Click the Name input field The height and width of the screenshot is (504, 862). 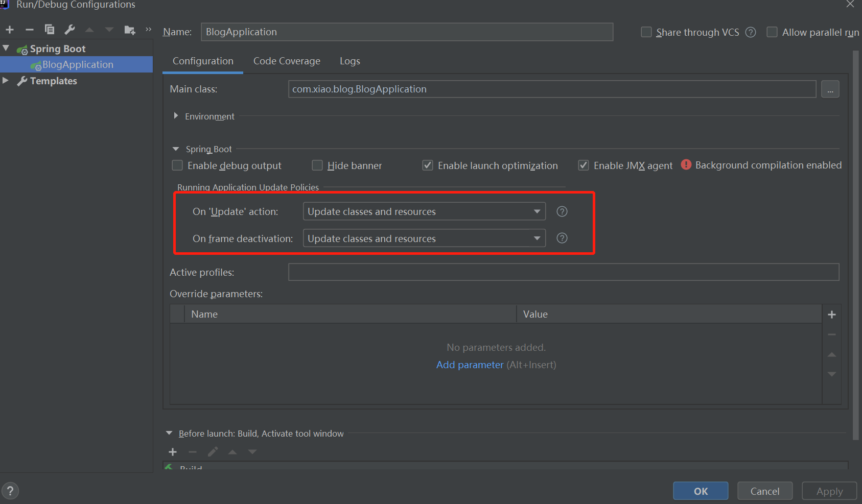[x=407, y=32]
